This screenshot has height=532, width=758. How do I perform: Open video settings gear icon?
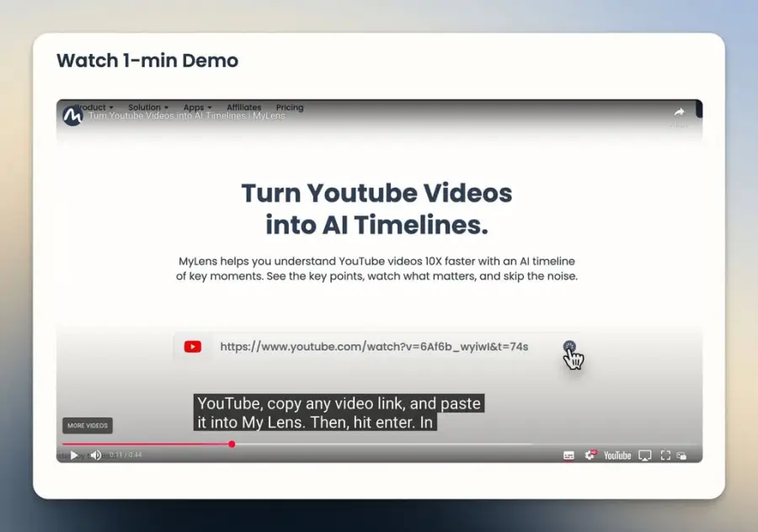(x=590, y=455)
